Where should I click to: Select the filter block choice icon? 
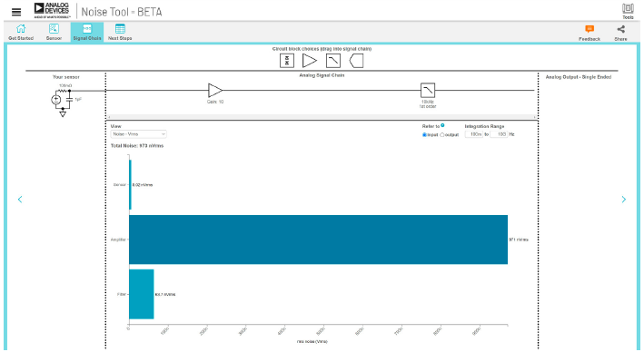[333, 61]
